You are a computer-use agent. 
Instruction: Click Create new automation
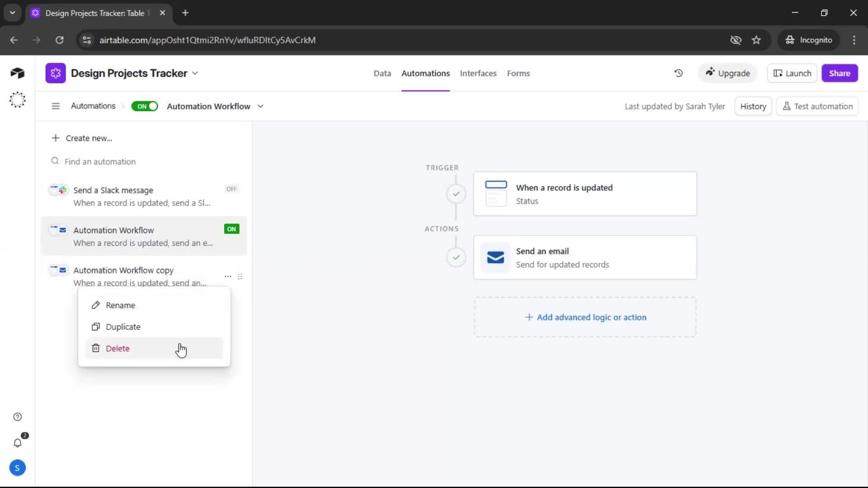82,138
